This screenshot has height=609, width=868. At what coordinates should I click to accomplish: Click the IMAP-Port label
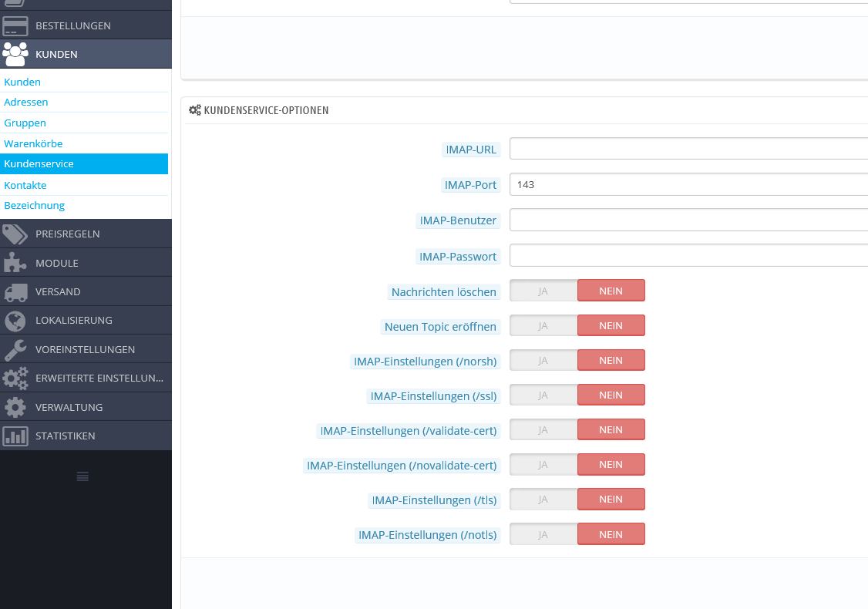pos(470,185)
